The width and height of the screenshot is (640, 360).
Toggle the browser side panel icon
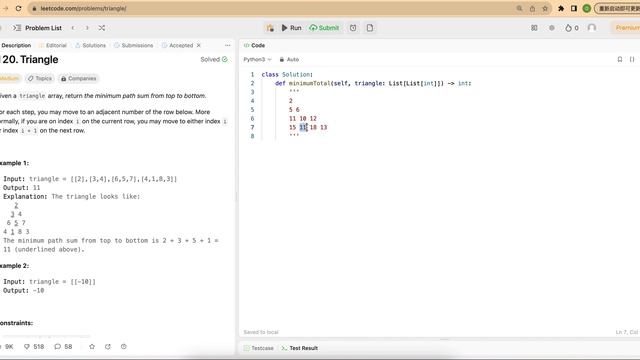click(574, 8)
